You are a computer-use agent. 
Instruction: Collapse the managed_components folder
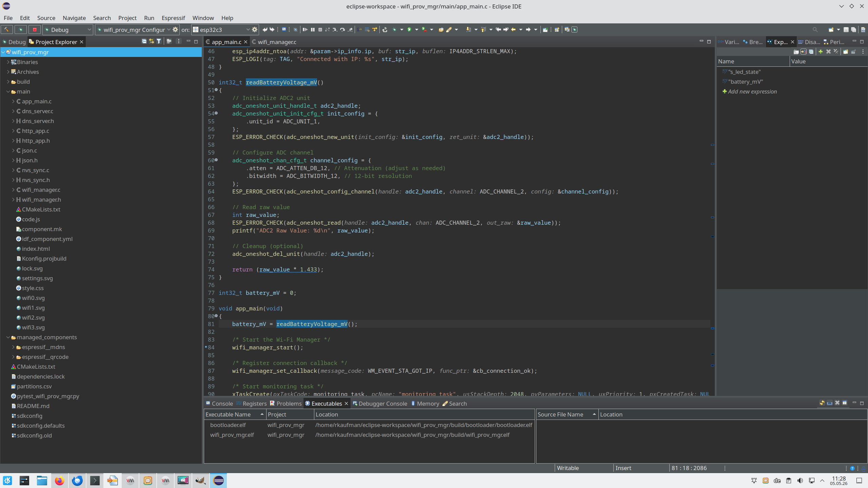point(8,337)
